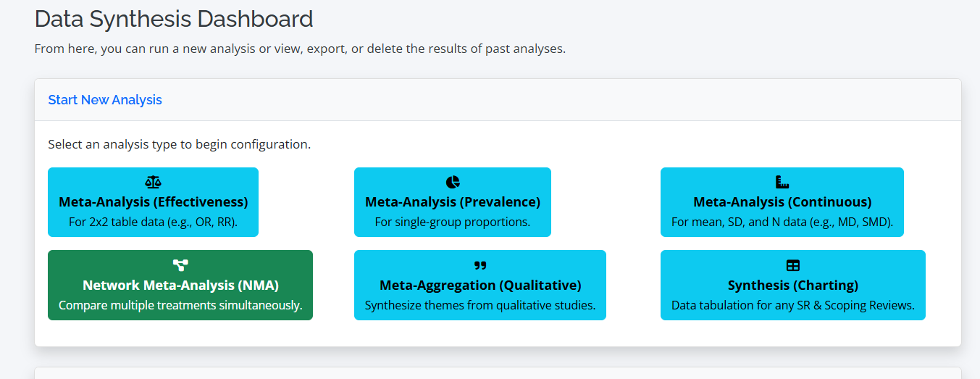The height and width of the screenshot is (379, 980).
Task: Click "For single-group proportions" subtitle
Action: click(x=453, y=222)
